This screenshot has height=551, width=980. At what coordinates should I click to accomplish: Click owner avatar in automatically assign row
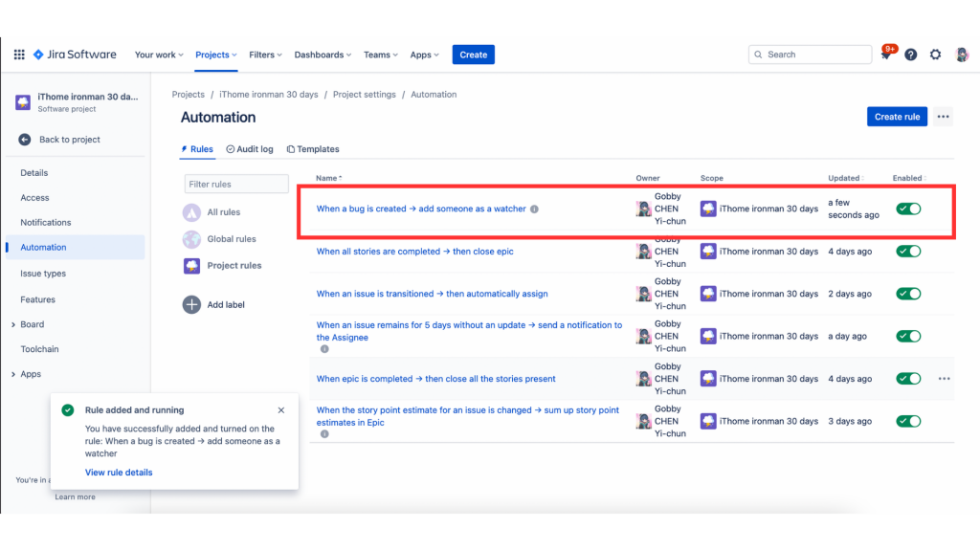coord(644,294)
